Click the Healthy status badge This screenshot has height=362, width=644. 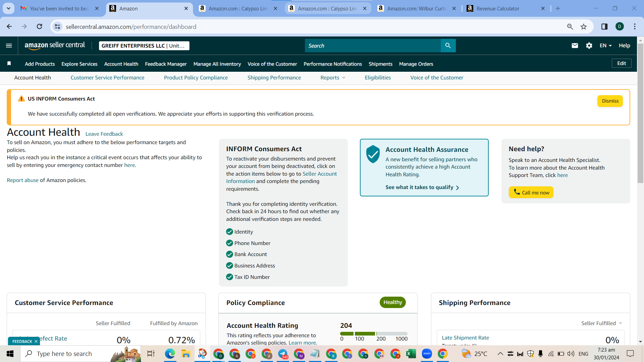[x=392, y=302]
